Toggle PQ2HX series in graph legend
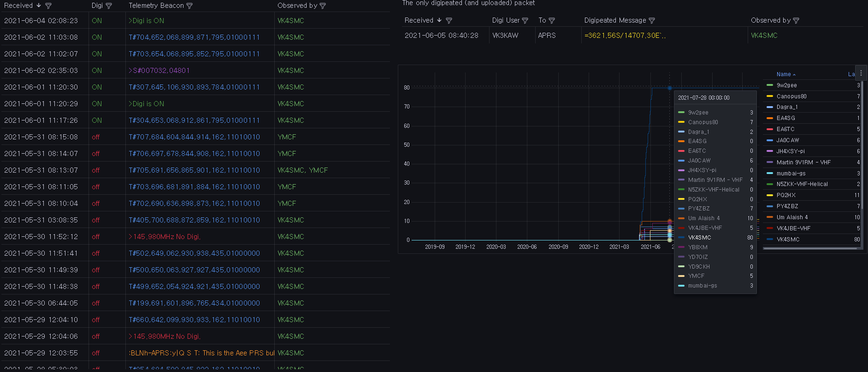The image size is (868, 372). click(786, 195)
